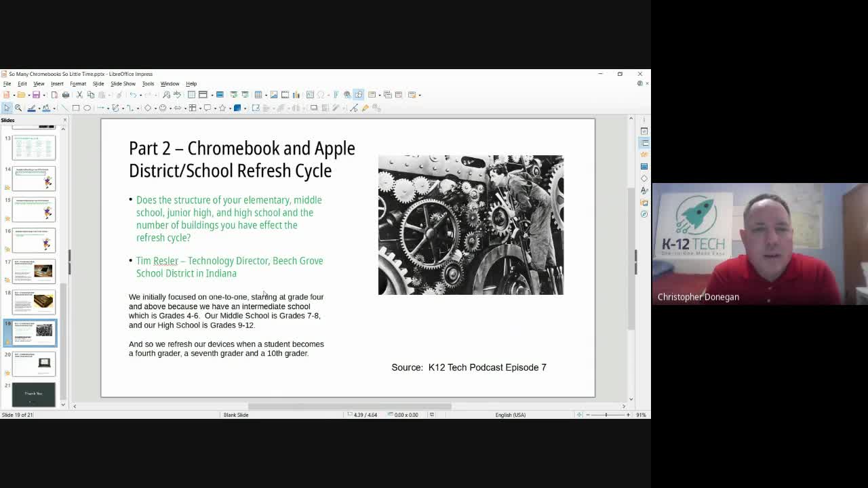The image size is (868, 488).
Task: Select the Stars and Banners tool
Action: tap(222, 108)
